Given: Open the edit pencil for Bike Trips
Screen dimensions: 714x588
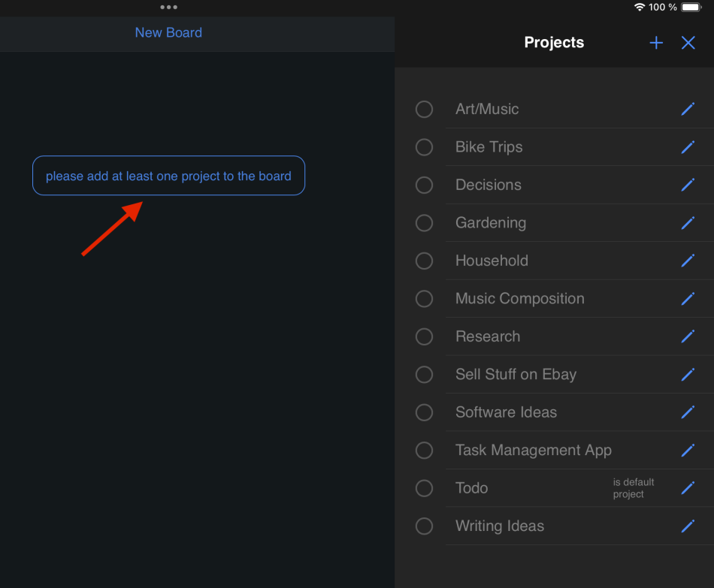Looking at the screenshot, I should (x=688, y=147).
